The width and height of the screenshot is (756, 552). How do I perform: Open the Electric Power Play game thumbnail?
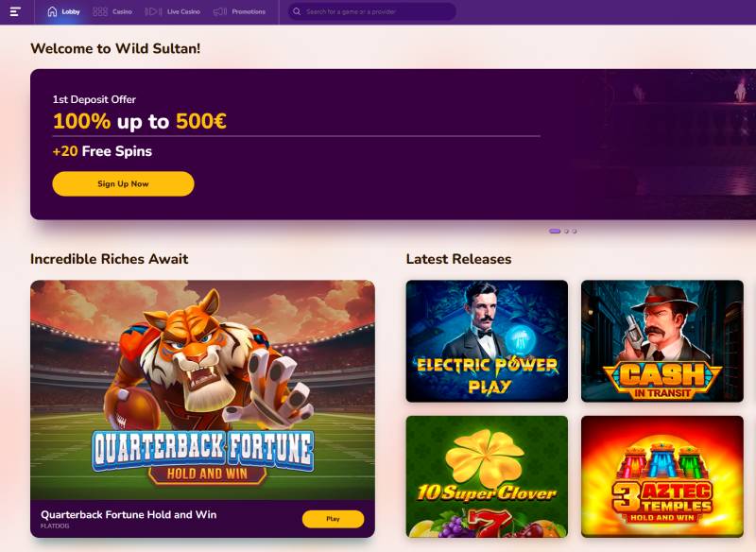[x=487, y=341]
